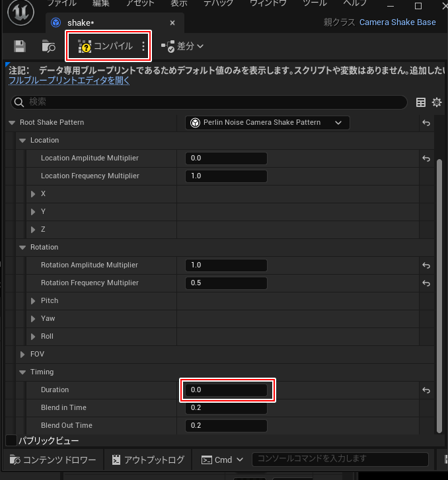Open フルブループリントエディタを開く link

pyautogui.click(x=69, y=81)
